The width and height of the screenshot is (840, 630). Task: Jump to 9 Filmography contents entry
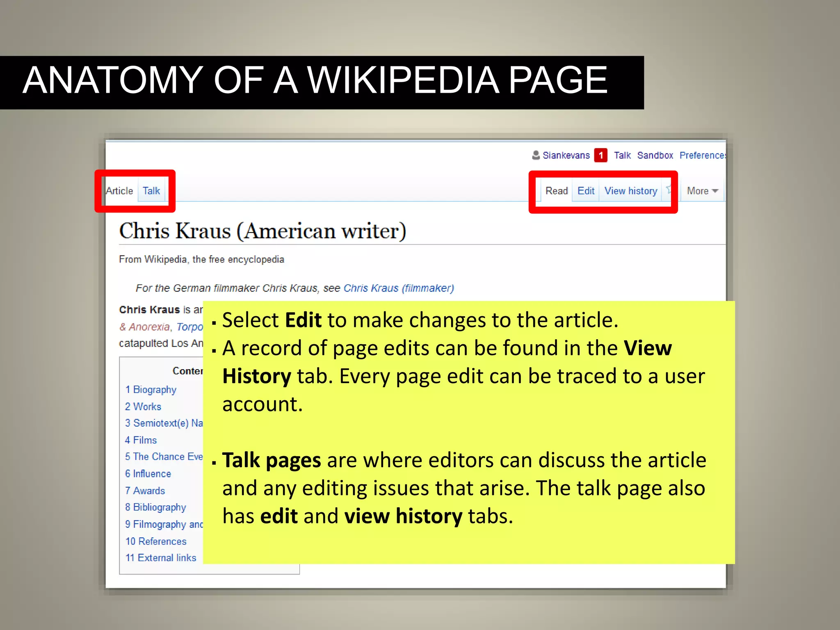tap(164, 524)
